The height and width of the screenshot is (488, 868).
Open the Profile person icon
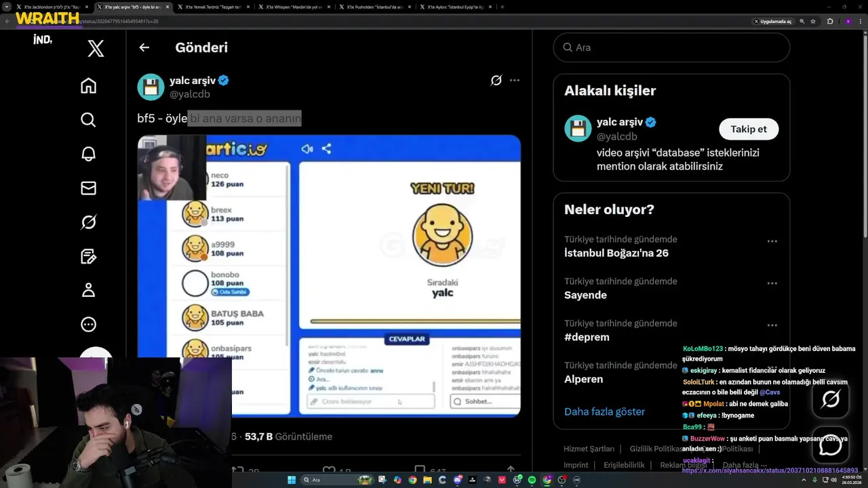tap(88, 290)
